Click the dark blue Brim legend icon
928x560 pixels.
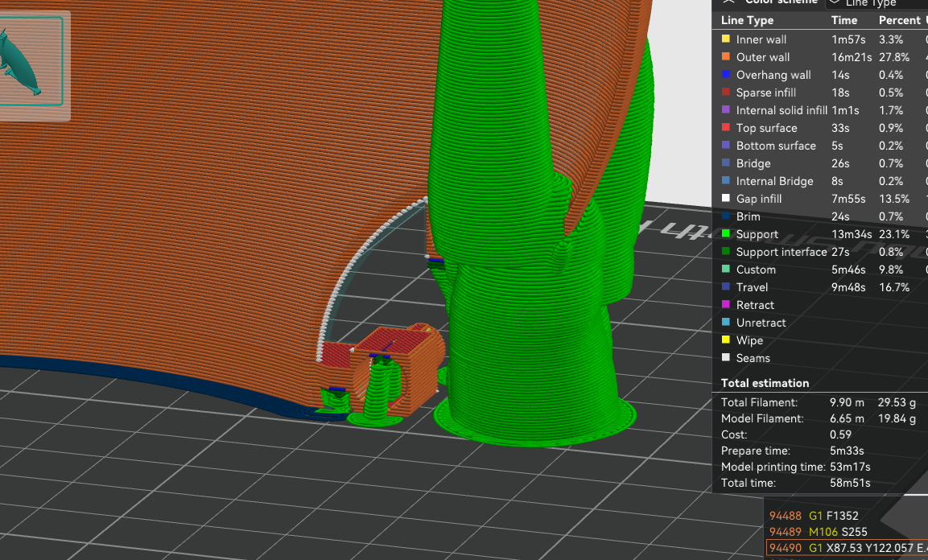click(x=726, y=216)
